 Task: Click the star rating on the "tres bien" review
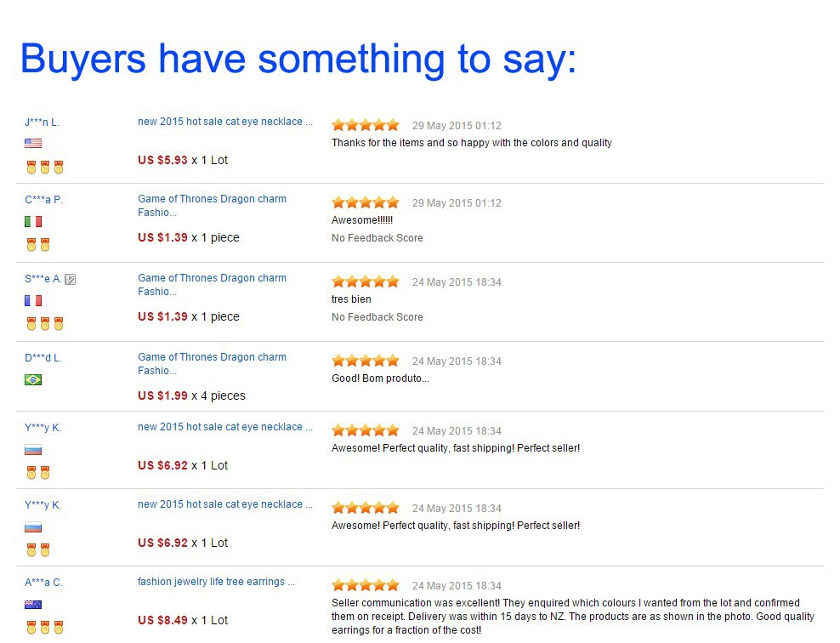coord(365,282)
